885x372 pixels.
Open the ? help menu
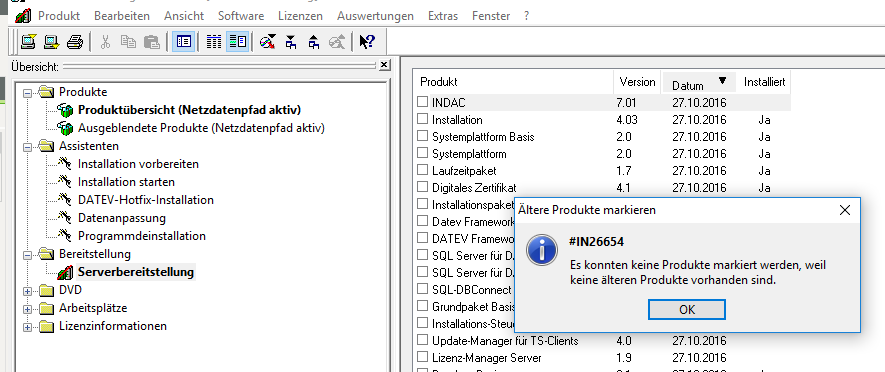point(527,16)
